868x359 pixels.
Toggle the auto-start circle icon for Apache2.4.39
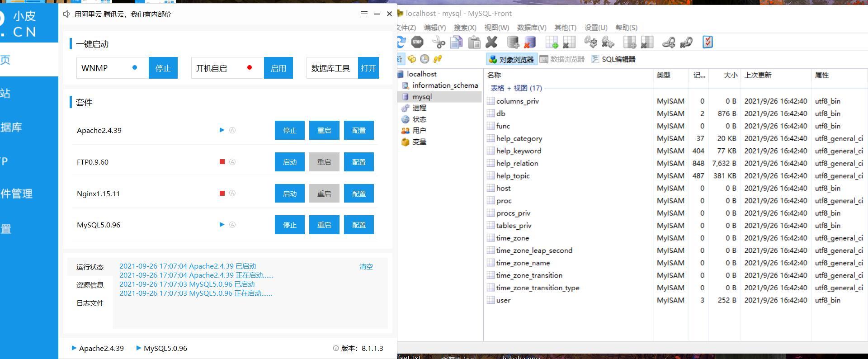tap(232, 130)
